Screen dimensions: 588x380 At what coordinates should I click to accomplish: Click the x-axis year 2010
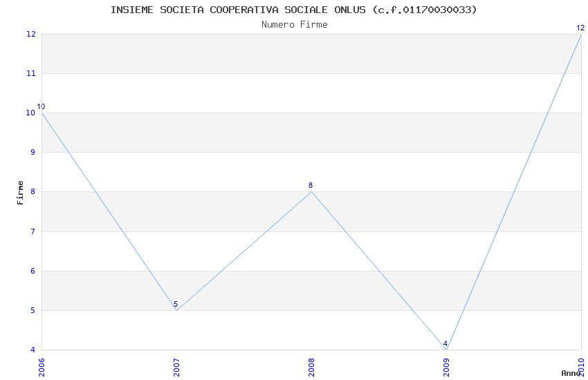click(x=581, y=368)
